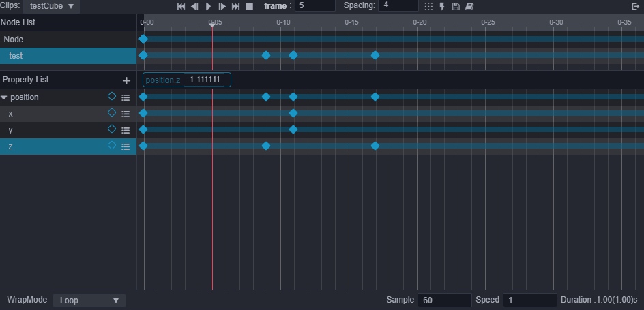The width and height of the screenshot is (644, 310).
Task: Open the help documentation book icon
Action: (469, 6)
